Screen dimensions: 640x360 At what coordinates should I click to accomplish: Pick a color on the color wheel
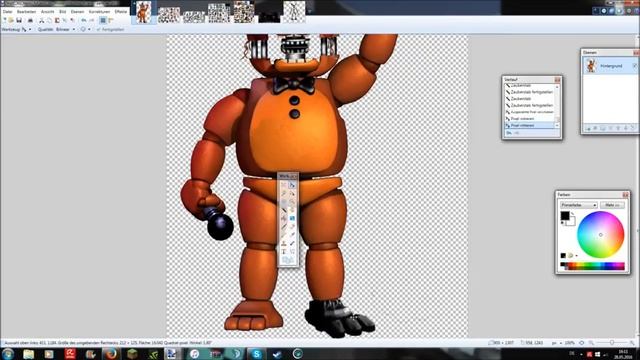(x=600, y=235)
